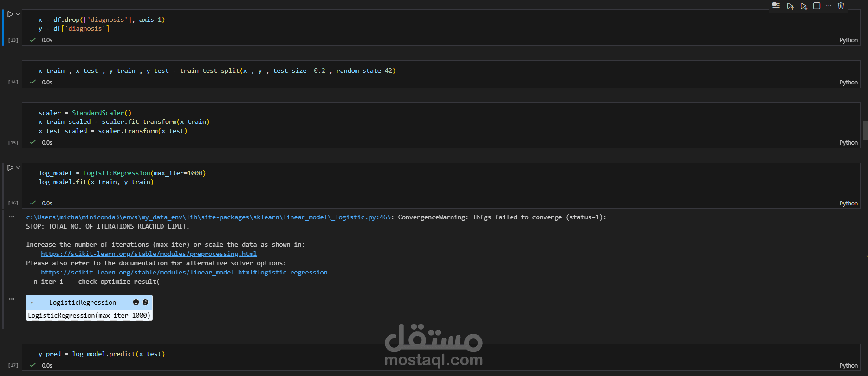Click success checkmark of cell 13
868x376 pixels.
coord(33,40)
